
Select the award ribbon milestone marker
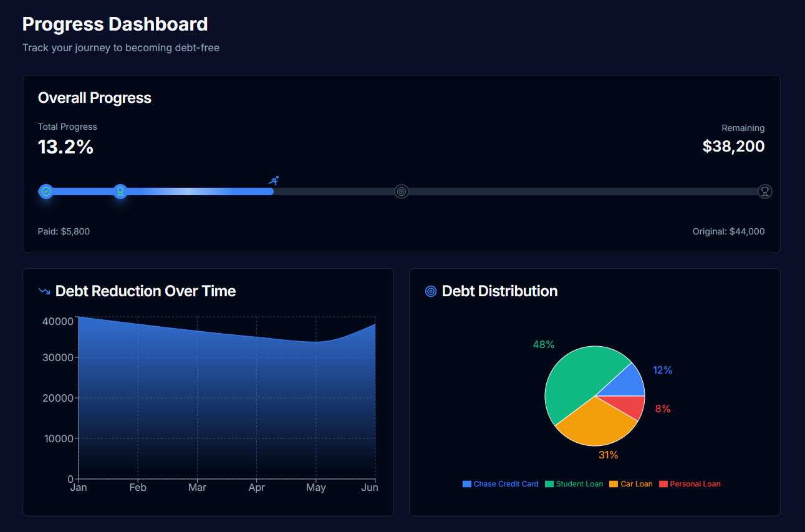click(120, 191)
